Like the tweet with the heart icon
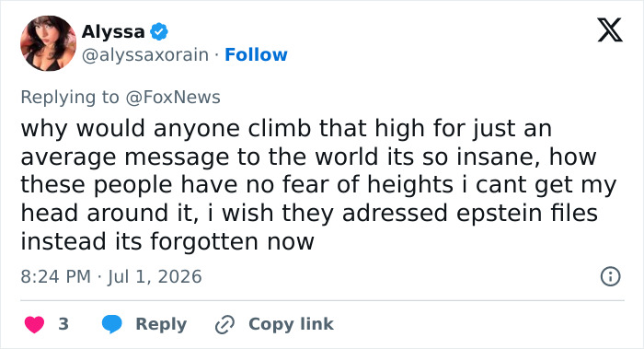Viewport: 644px width, 349px height. 35,324
